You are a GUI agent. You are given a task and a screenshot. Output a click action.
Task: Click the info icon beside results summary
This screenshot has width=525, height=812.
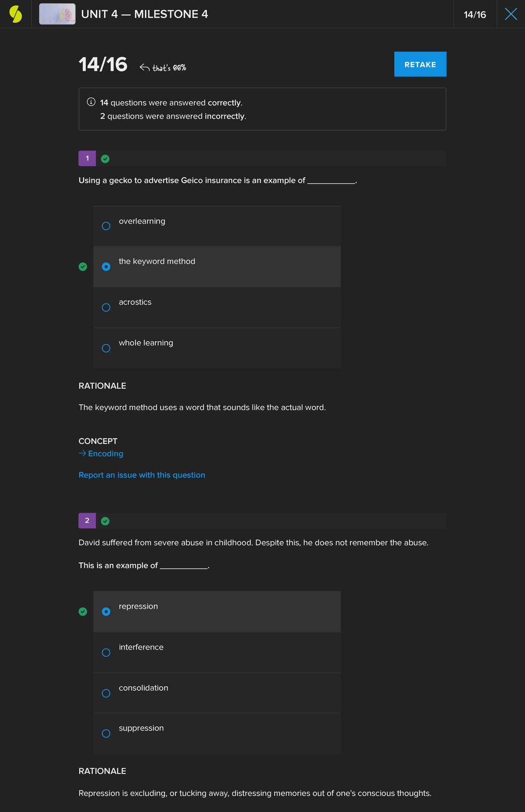pos(91,102)
